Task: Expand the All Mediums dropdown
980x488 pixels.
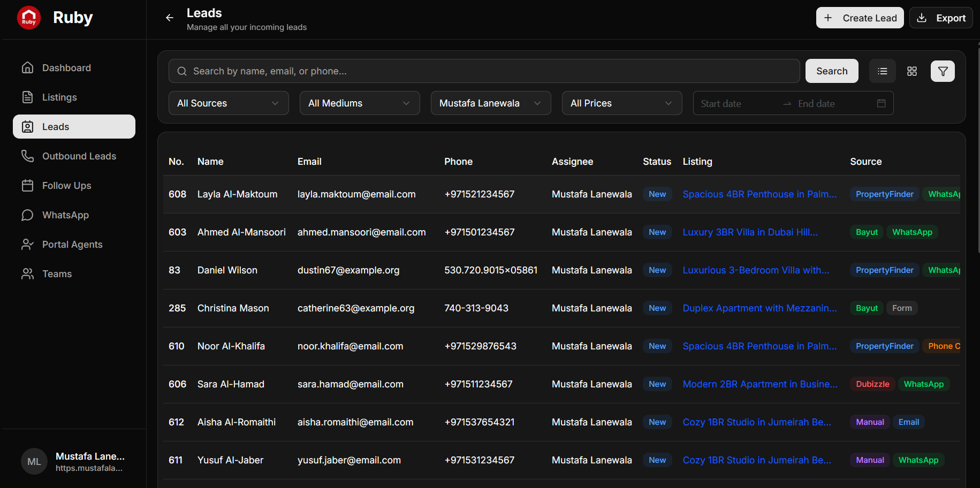Action: pyautogui.click(x=360, y=103)
